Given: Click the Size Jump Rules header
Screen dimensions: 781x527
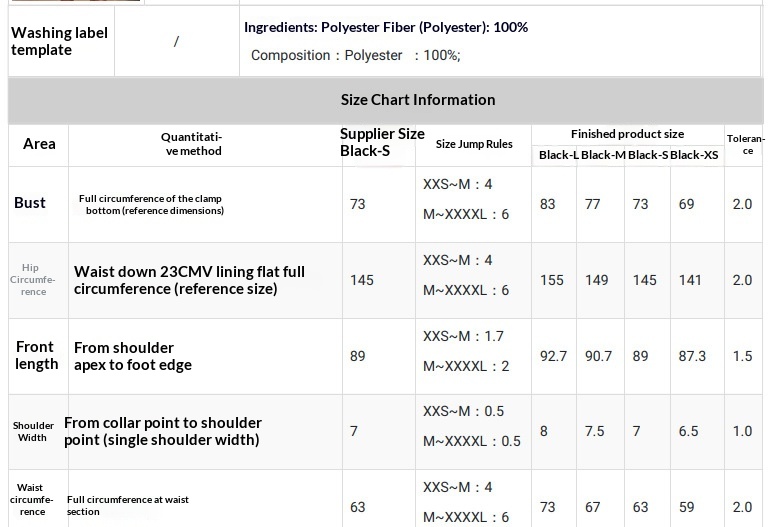Looking at the screenshot, I should tap(474, 144).
